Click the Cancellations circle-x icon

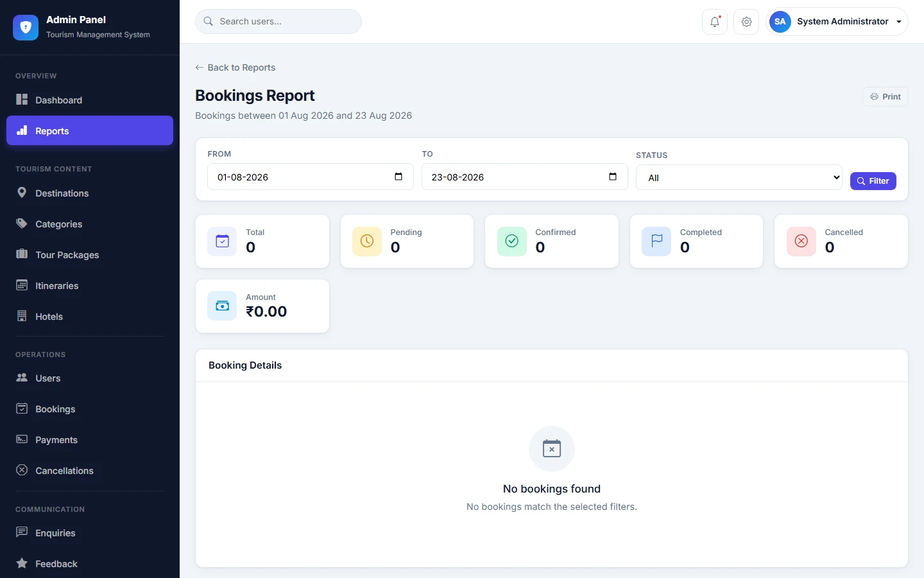click(22, 470)
